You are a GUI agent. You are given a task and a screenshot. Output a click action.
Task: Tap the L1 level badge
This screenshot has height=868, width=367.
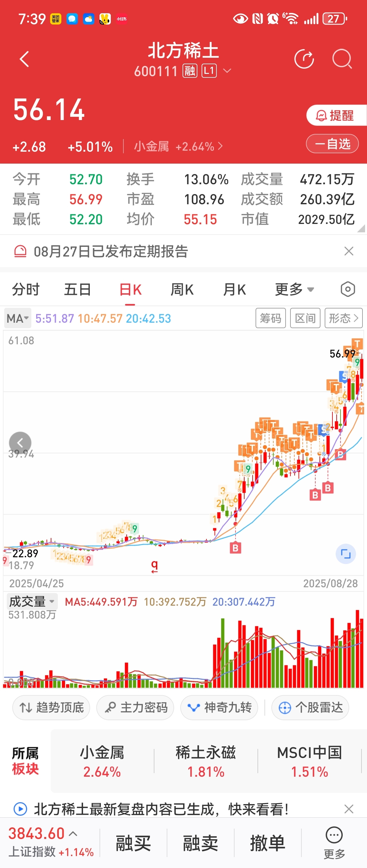[x=209, y=71]
